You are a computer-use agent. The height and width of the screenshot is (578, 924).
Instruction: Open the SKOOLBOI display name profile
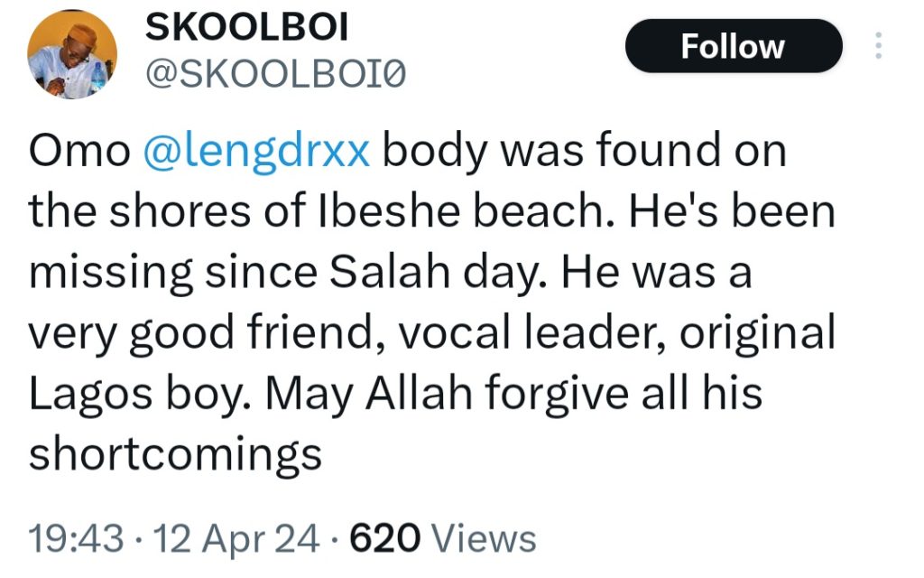[246, 28]
